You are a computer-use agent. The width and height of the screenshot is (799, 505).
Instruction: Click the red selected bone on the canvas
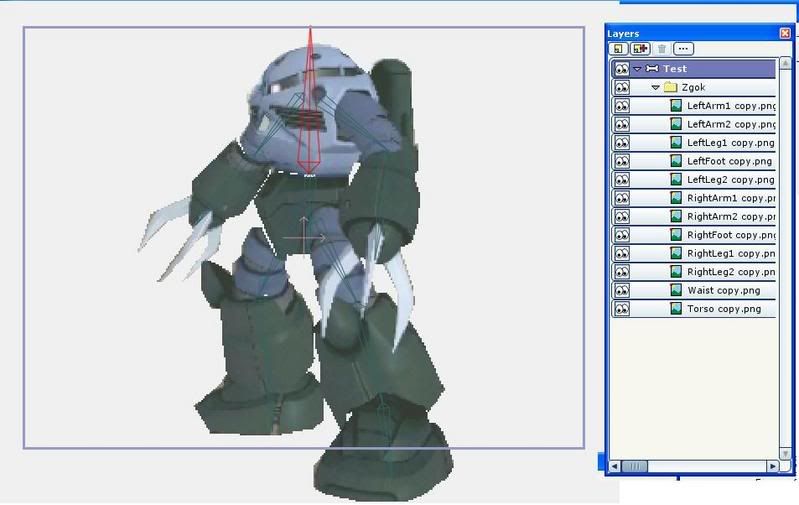pos(309,102)
